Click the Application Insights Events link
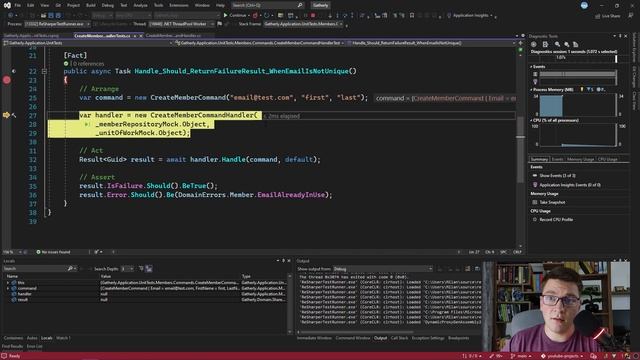The height and width of the screenshot is (360, 640). pyautogui.click(x=570, y=185)
